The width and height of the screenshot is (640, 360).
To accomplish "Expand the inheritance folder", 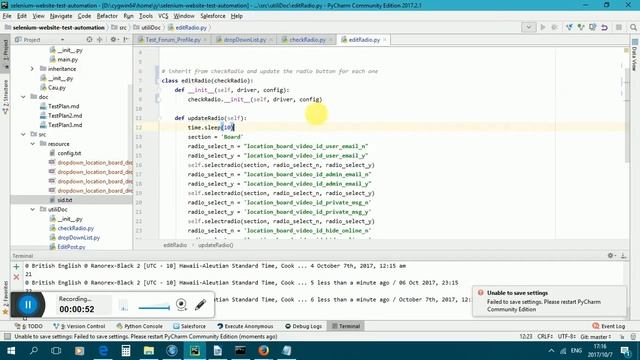I will tap(32, 69).
